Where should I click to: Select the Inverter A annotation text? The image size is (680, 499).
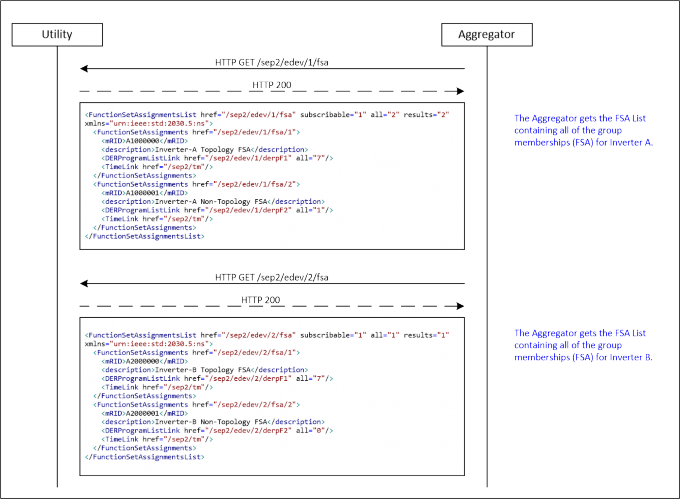[583, 129]
